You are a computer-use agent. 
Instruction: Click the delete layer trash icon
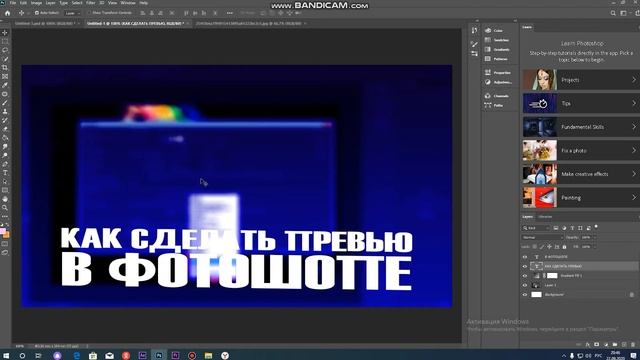633,345
